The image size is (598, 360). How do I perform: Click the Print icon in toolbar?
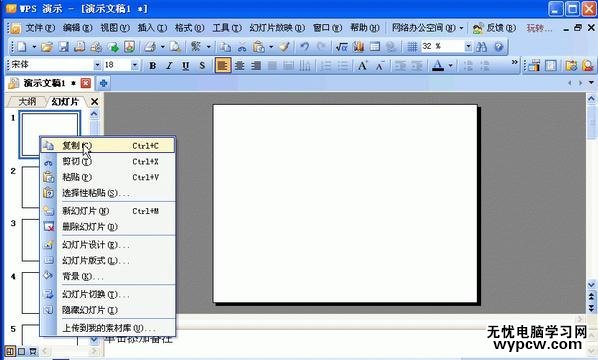(x=150, y=47)
